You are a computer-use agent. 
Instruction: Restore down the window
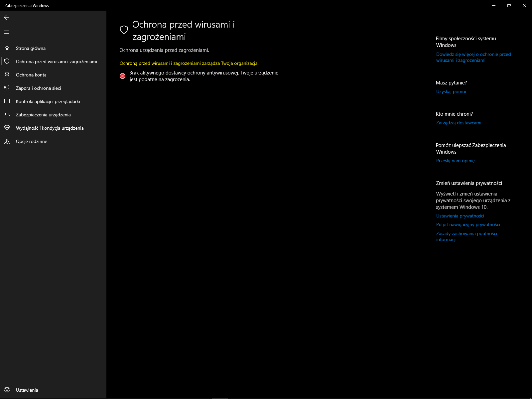click(x=509, y=5)
